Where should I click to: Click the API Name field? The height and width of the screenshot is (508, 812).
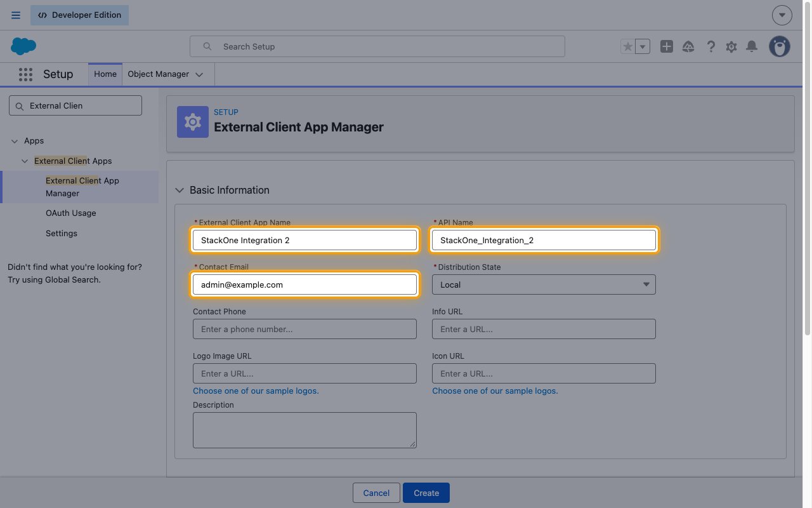(x=544, y=240)
